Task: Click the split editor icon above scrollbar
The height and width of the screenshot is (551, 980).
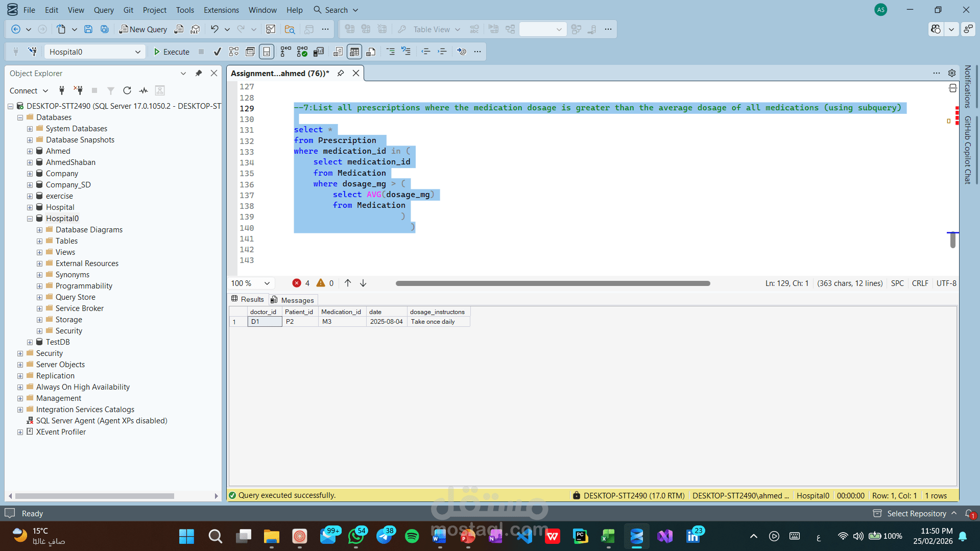Action: pos(953,88)
